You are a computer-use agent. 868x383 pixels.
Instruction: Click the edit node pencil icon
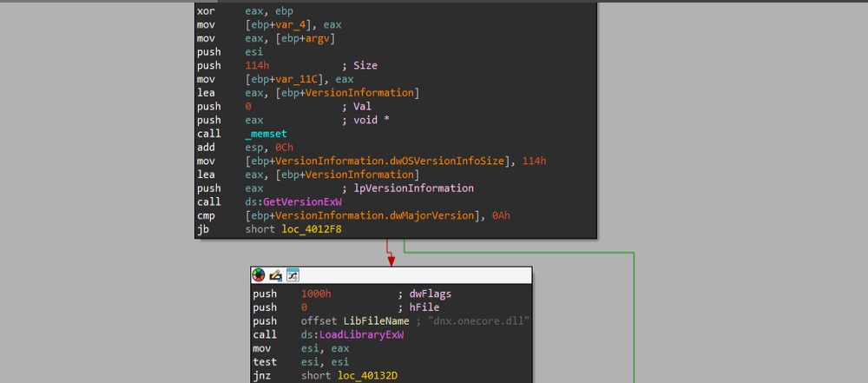(x=275, y=274)
